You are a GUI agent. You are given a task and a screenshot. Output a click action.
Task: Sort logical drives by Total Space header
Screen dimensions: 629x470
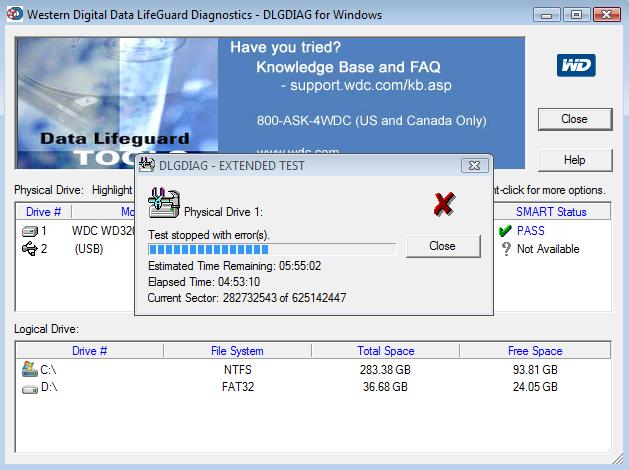(386, 350)
